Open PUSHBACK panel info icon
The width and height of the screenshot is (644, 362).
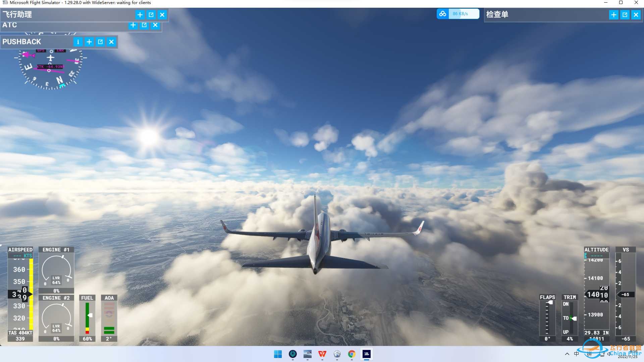tap(78, 42)
